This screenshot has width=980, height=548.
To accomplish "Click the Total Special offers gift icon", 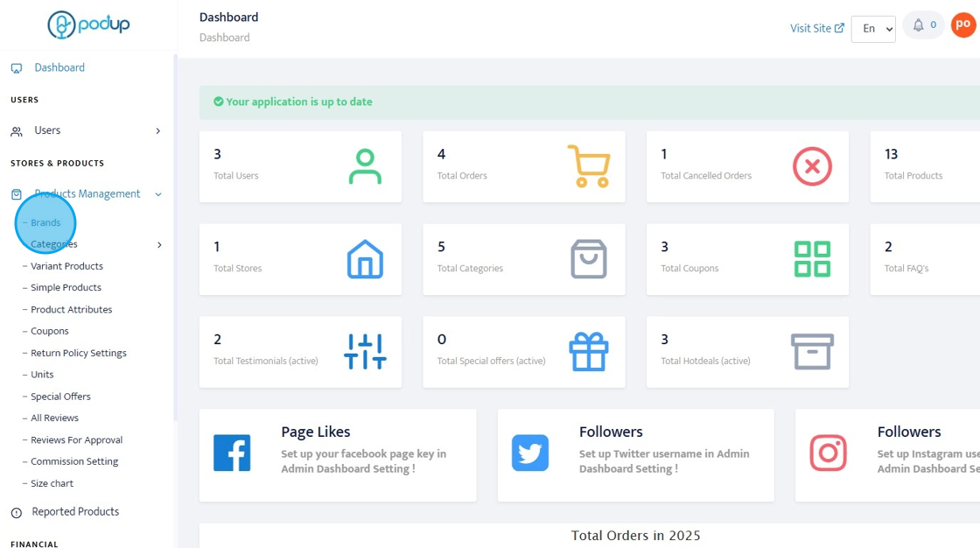I will click(x=588, y=352).
